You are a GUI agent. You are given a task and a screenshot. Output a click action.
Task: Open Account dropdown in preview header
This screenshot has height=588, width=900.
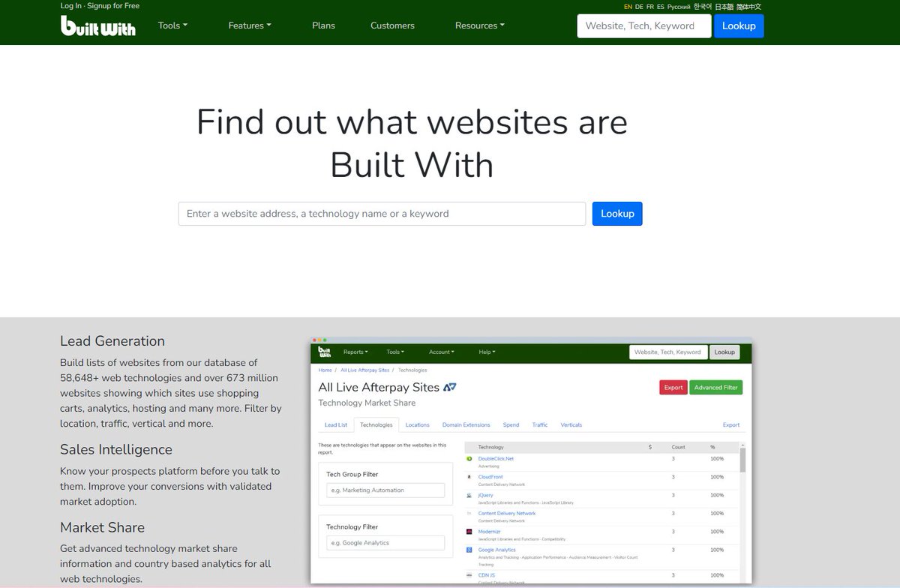441,352
